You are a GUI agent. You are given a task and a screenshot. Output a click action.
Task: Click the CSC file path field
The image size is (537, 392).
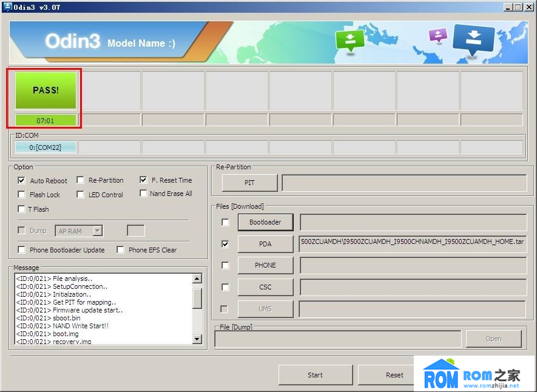point(413,287)
